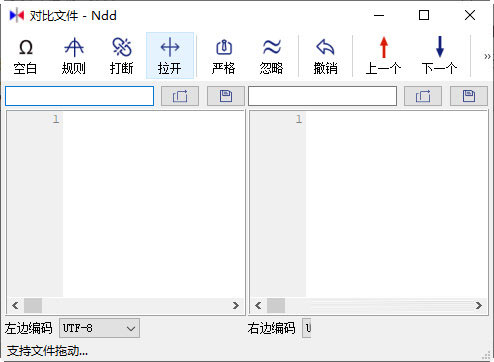The height and width of the screenshot is (362, 494).
Task: Click the window resize grip corner
Action: [x=487, y=355]
